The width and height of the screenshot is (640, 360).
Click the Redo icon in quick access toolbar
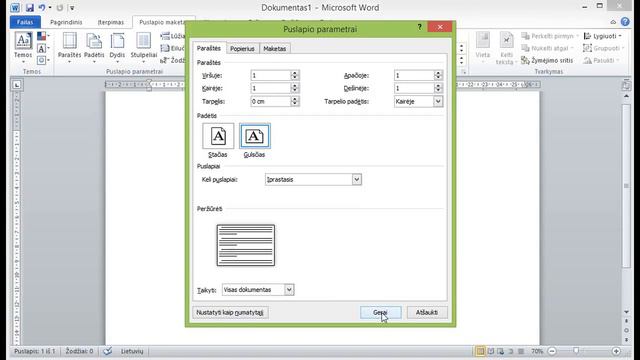60,8
